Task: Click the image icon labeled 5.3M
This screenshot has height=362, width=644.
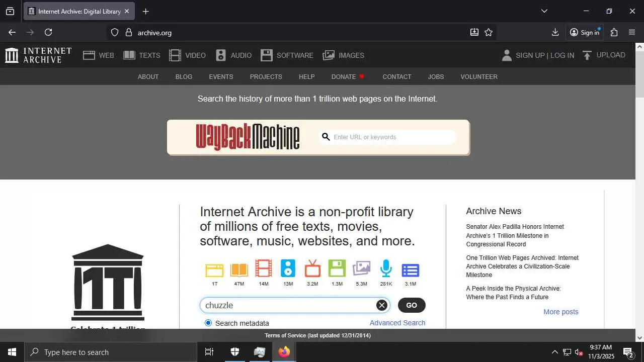Action: [361, 268]
